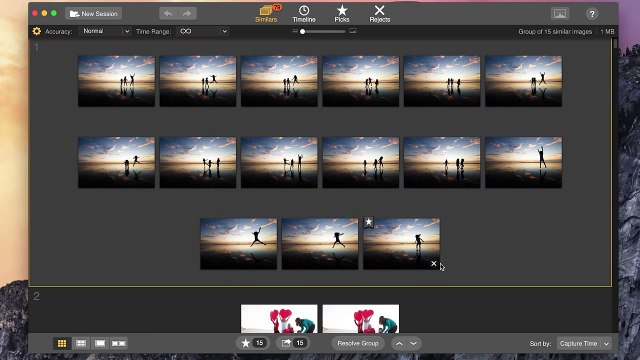Switch to the Similars tab
Viewport: 640px width, 360px height.
coord(267,14)
